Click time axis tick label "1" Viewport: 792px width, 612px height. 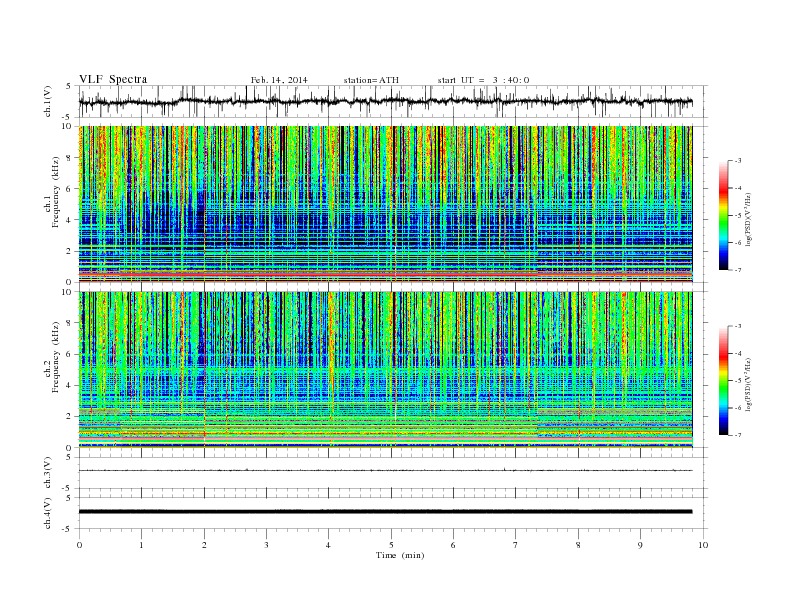point(142,545)
